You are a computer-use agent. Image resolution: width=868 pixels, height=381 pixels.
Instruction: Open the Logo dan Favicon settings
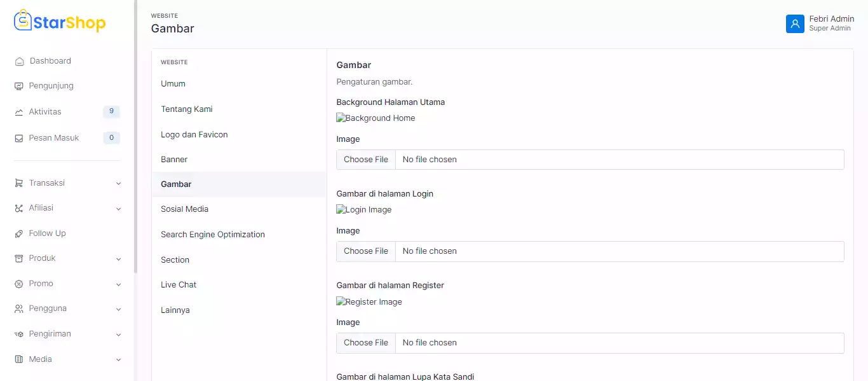(x=194, y=134)
